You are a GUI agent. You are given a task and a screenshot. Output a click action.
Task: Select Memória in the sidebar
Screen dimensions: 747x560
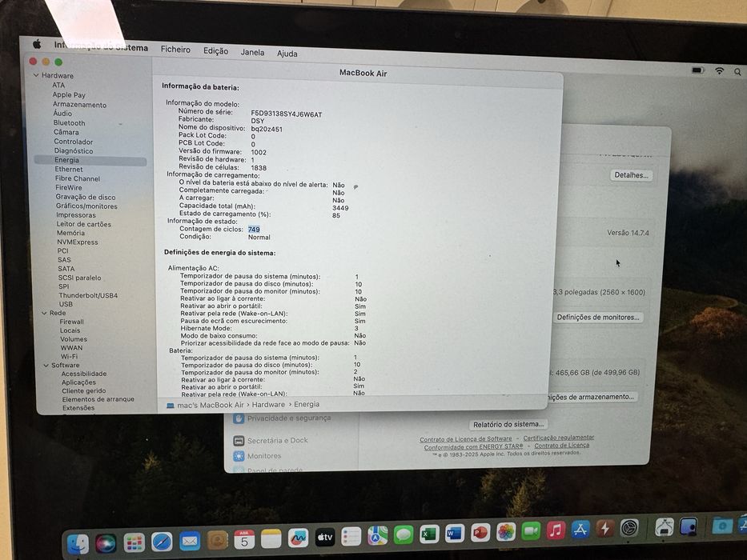click(71, 233)
